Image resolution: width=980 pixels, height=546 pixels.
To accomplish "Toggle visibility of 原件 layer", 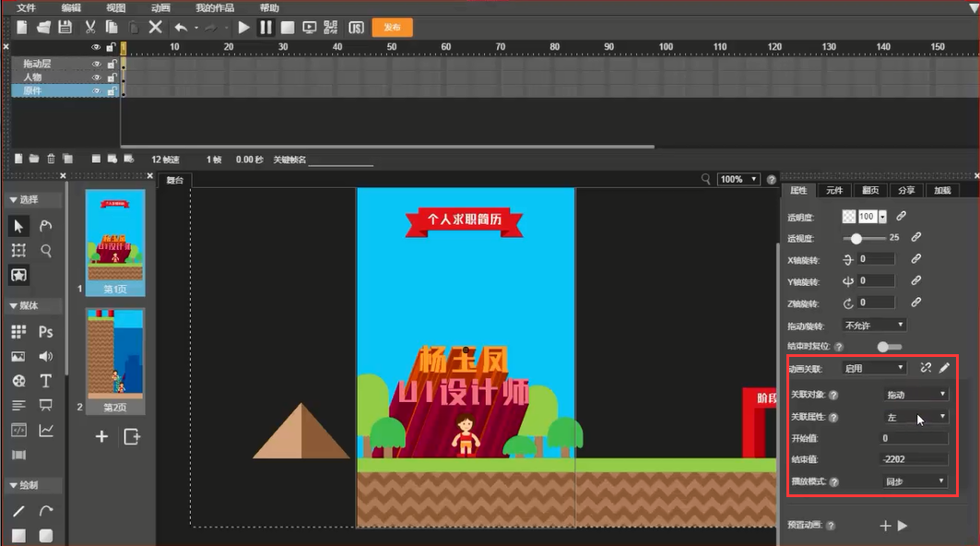I will coord(96,91).
